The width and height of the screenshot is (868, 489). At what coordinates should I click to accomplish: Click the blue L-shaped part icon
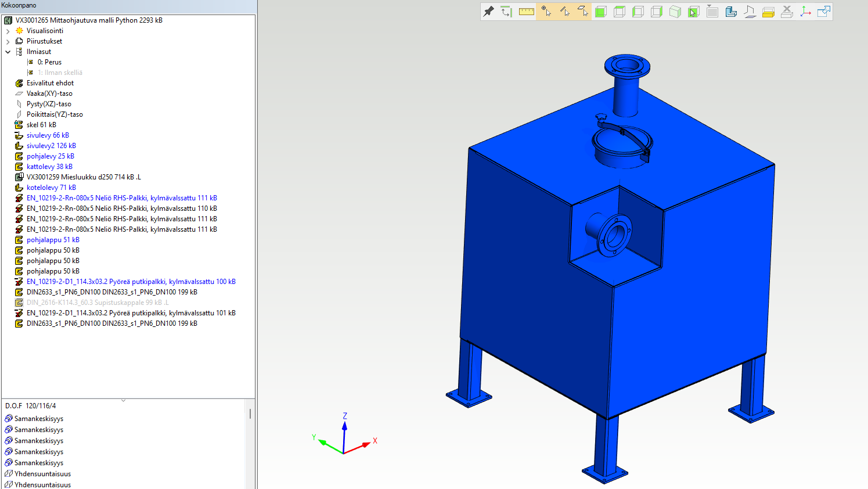pos(731,12)
